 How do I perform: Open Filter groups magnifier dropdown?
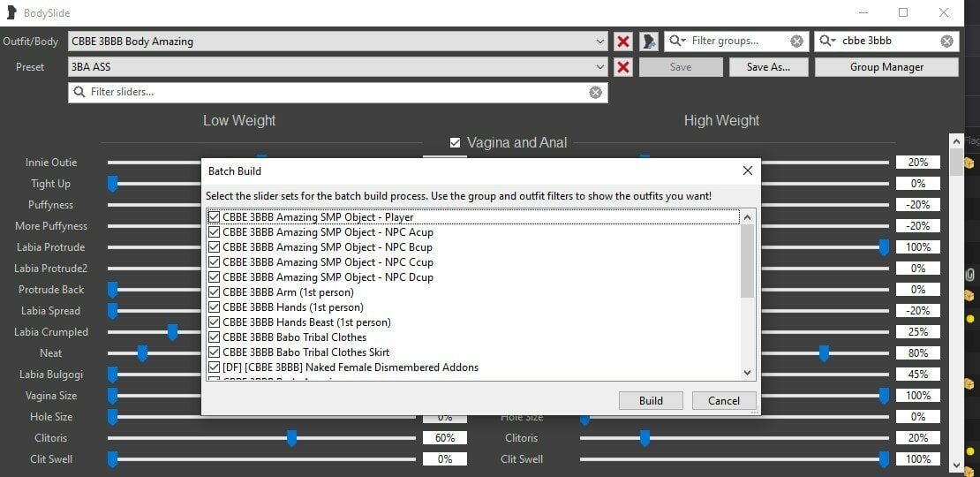[677, 42]
